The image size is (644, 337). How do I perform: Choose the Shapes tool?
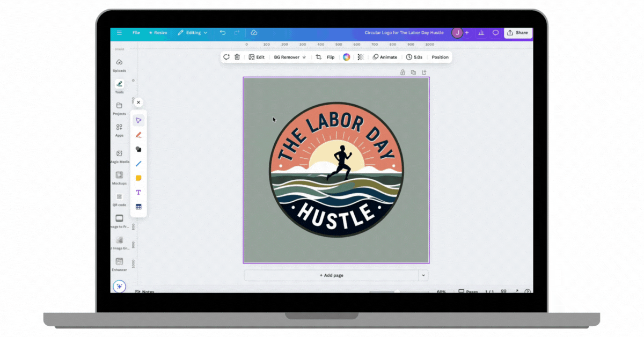pyautogui.click(x=138, y=149)
